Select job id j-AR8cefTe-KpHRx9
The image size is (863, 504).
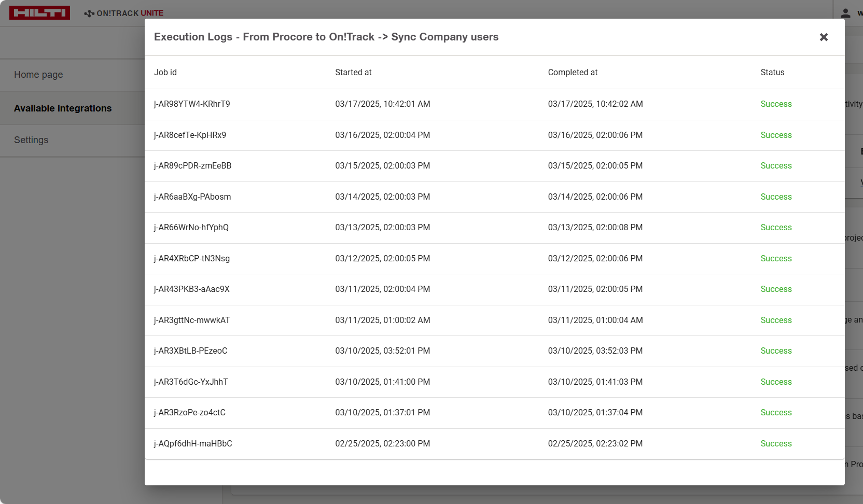pyautogui.click(x=190, y=135)
